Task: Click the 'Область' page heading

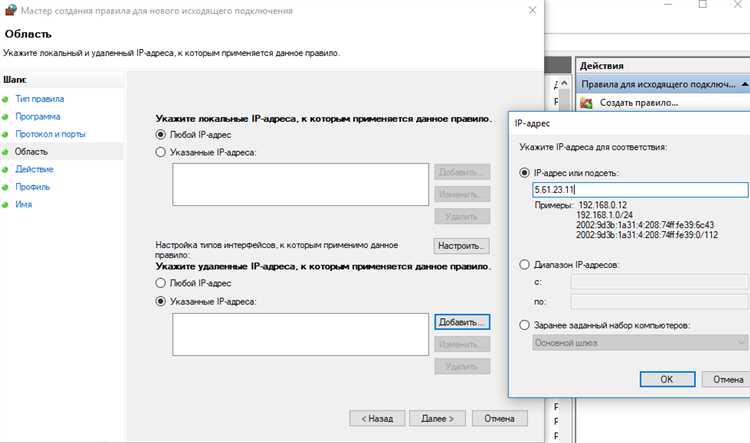Action: click(28, 34)
